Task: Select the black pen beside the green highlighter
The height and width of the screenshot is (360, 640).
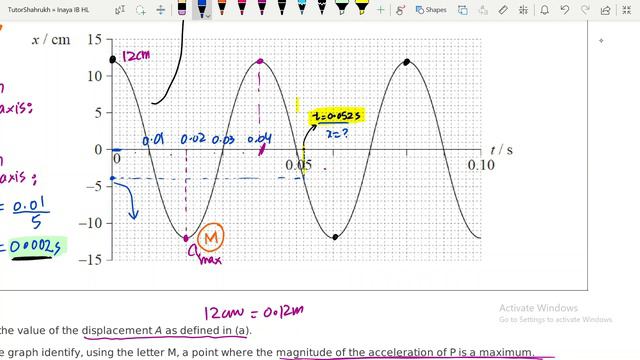Action: coord(322,7)
